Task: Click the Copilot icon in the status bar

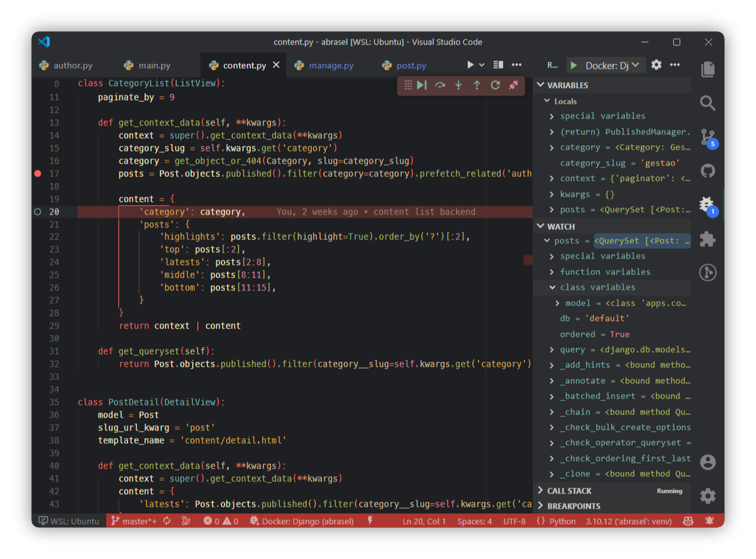Action: click(688, 521)
